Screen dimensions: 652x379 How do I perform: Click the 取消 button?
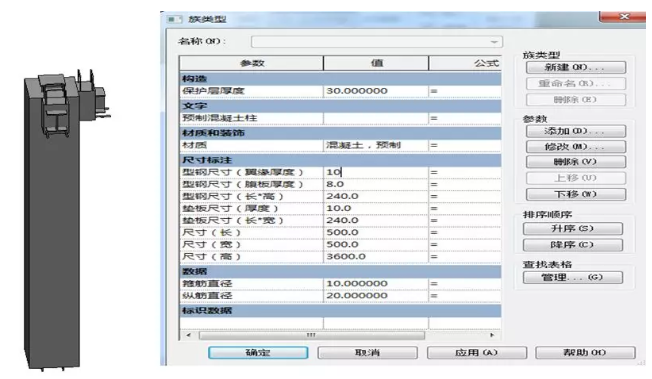coord(367,352)
